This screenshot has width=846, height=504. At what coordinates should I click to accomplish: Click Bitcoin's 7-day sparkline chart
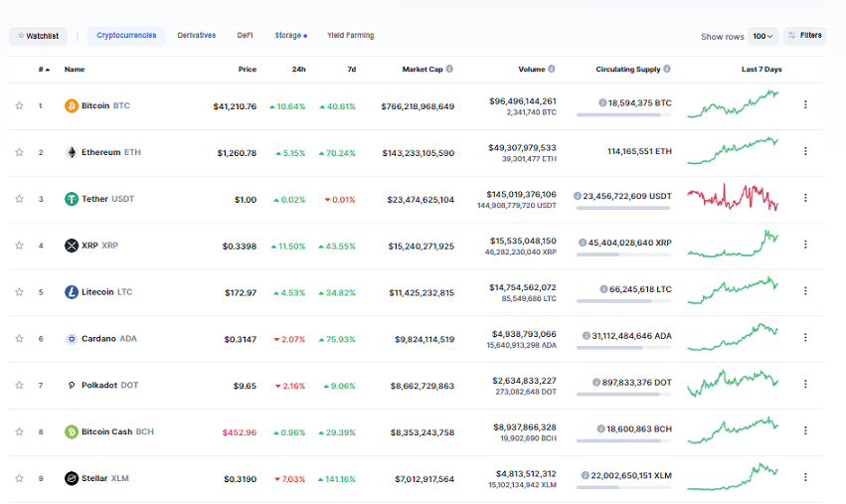coord(734,104)
